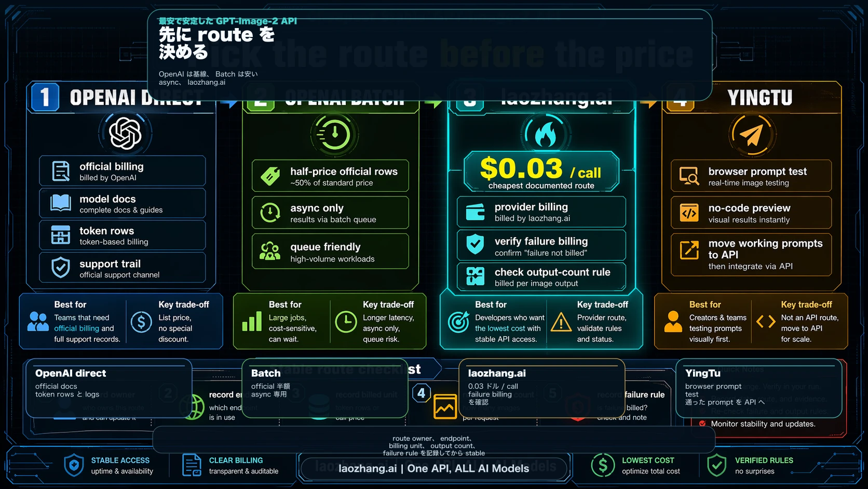Click the support trail shield check icon
Screen dimensions: 868x489
point(61,268)
